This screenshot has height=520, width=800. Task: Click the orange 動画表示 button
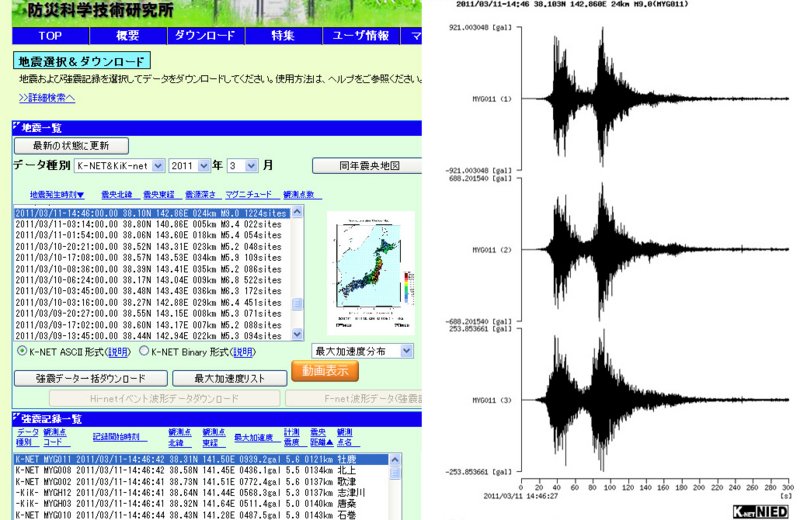click(325, 371)
